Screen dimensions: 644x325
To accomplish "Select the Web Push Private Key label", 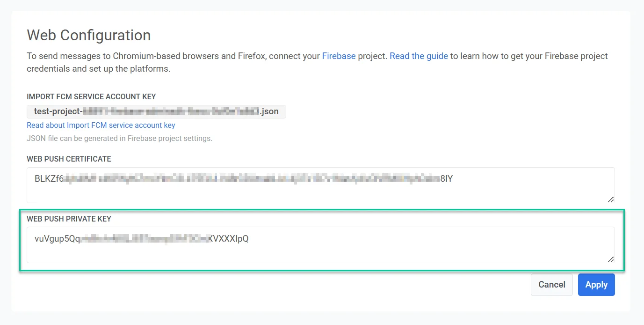I will click(x=69, y=219).
